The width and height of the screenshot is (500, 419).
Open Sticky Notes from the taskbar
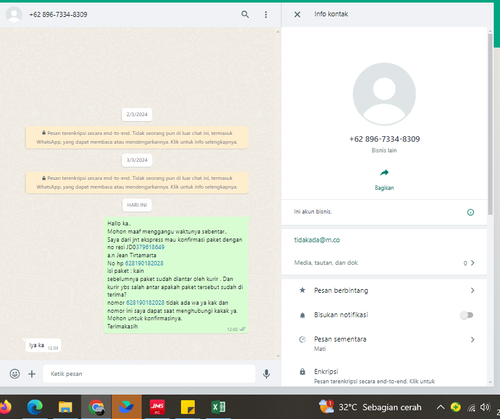188,407
